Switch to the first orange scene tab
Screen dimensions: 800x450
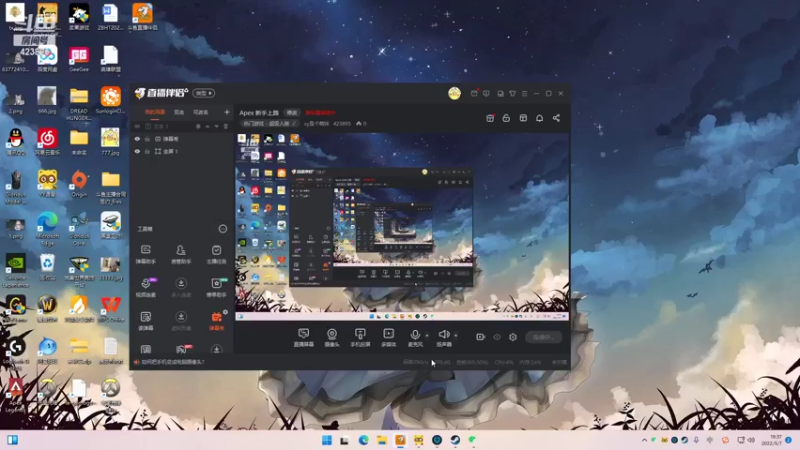pos(155,112)
